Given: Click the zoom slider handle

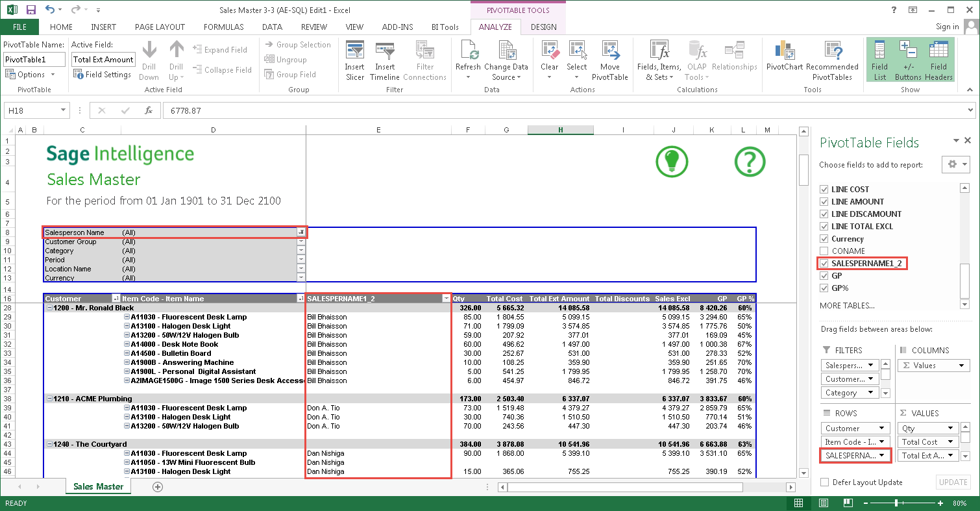Looking at the screenshot, I should pyautogui.click(x=896, y=503).
